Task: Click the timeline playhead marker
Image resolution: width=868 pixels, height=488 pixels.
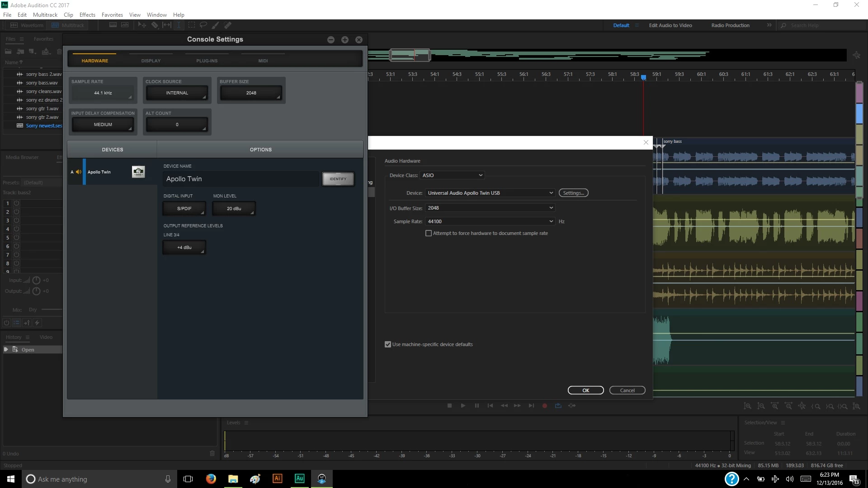Action: [x=643, y=78]
